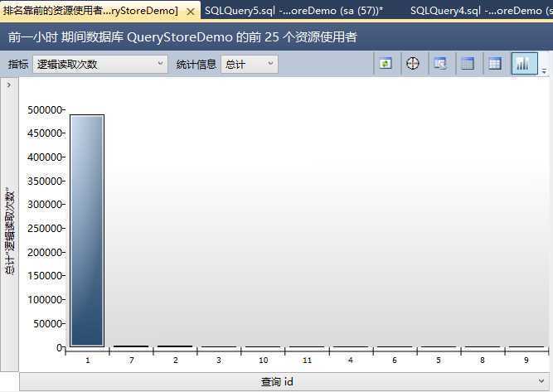Open the 指标 dropdown showing 逻辑读取次数
The image size is (553, 392).
click(x=100, y=64)
